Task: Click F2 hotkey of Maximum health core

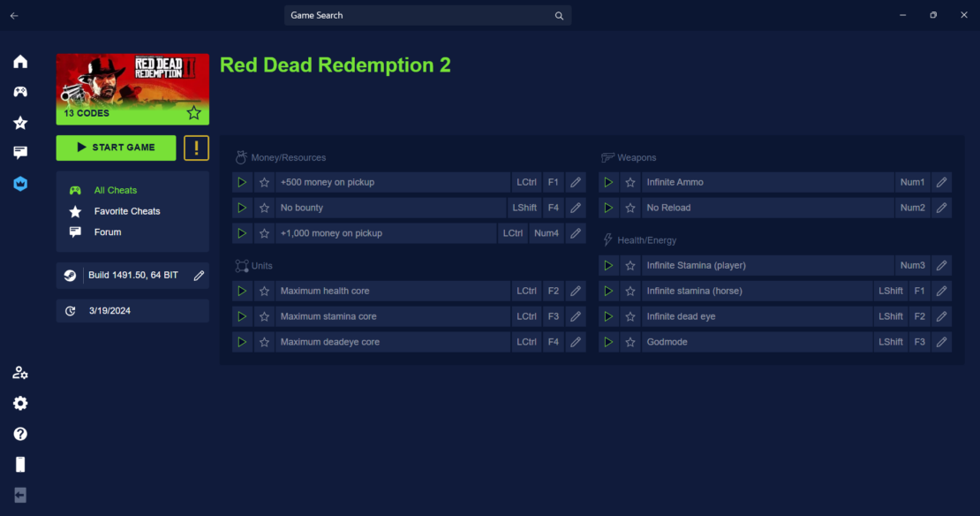Action: coord(553,291)
